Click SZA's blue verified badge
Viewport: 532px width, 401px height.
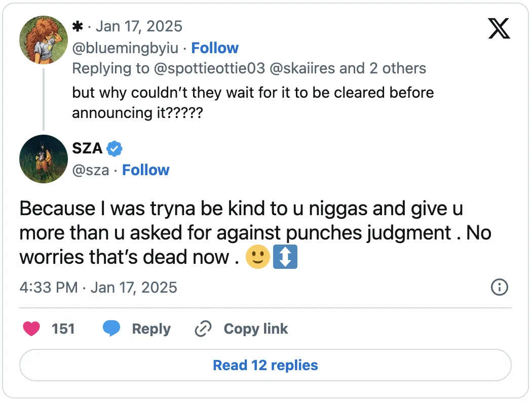(x=115, y=148)
